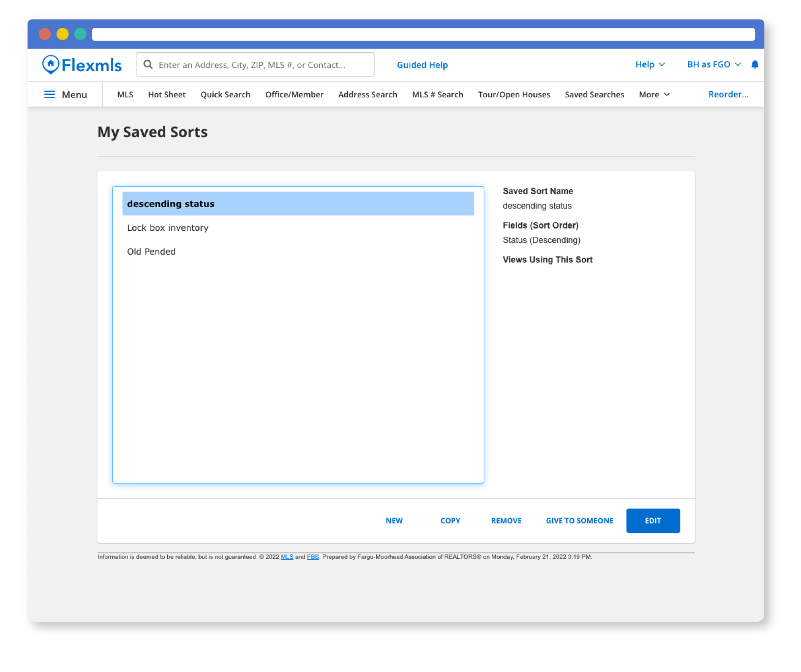Image resolution: width=801 pixels, height=672 pixels.
Task: Click Give to Someone
Action: pos(579,521)
